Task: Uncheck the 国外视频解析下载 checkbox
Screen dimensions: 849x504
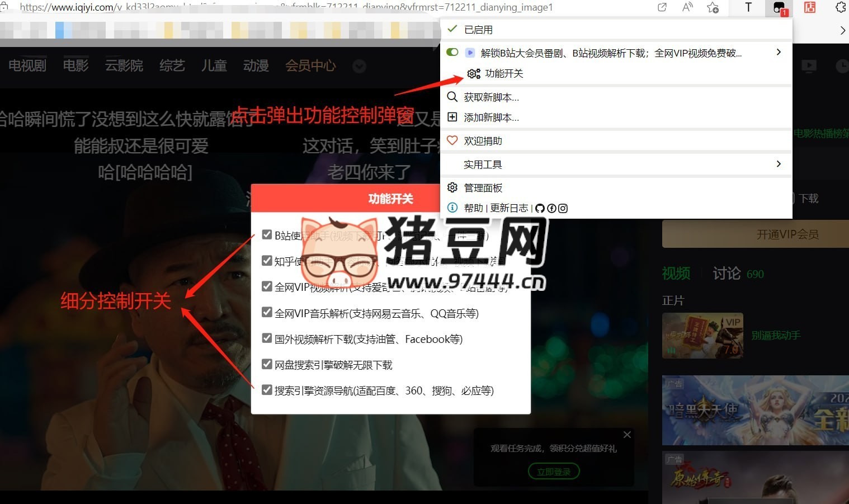Action: pyautogui.click(x=267, y=338)
